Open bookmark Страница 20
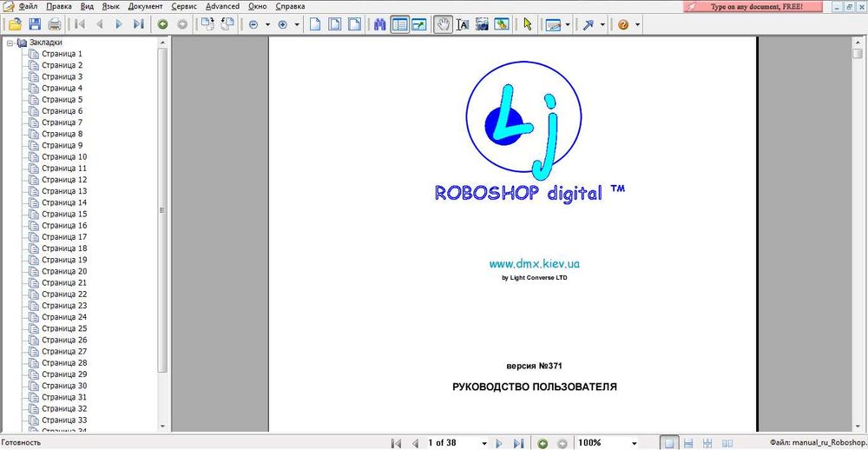Screen dimensions: 868x450 64,272
